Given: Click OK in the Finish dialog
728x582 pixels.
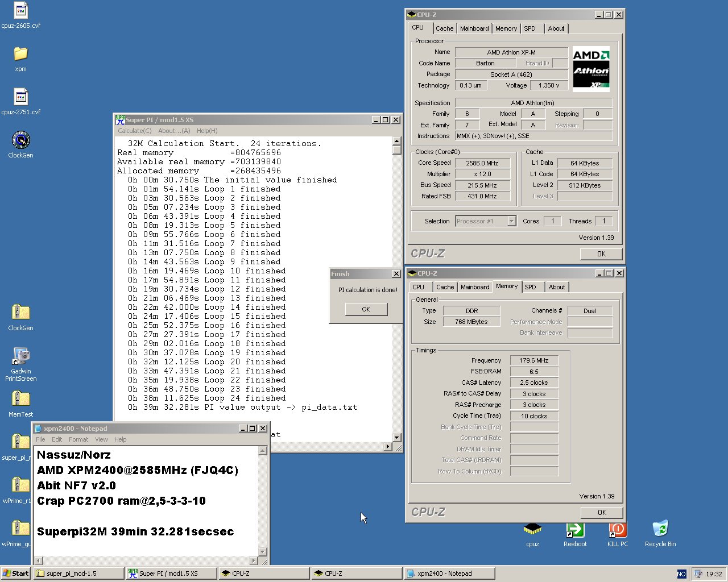Looking at the screenshot, I should pyautogui.click(x=366, y=309).
